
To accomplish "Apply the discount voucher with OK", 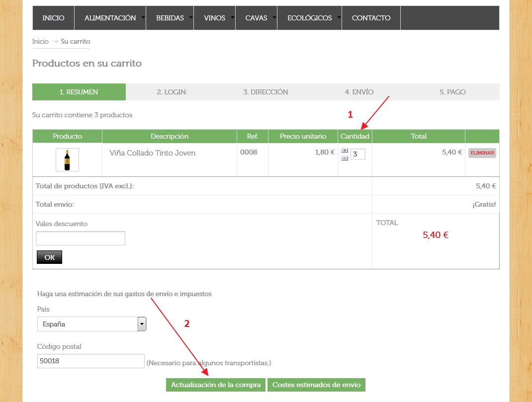I will [x=50, y=257].
